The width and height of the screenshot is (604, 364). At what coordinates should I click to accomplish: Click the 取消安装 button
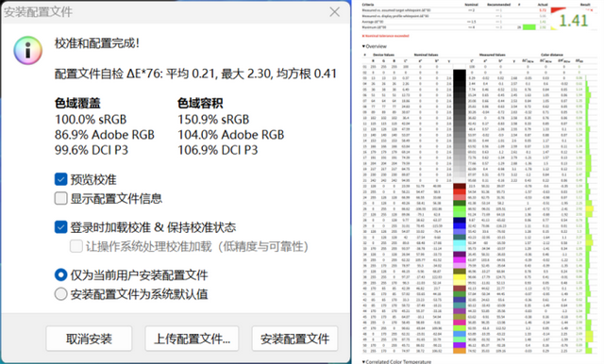[89, 339]
